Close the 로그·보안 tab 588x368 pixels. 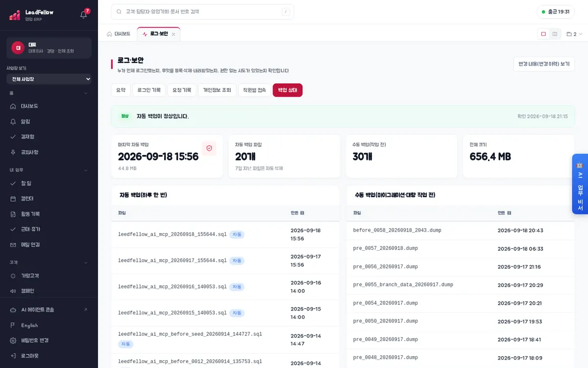click(x=173, y=34)
